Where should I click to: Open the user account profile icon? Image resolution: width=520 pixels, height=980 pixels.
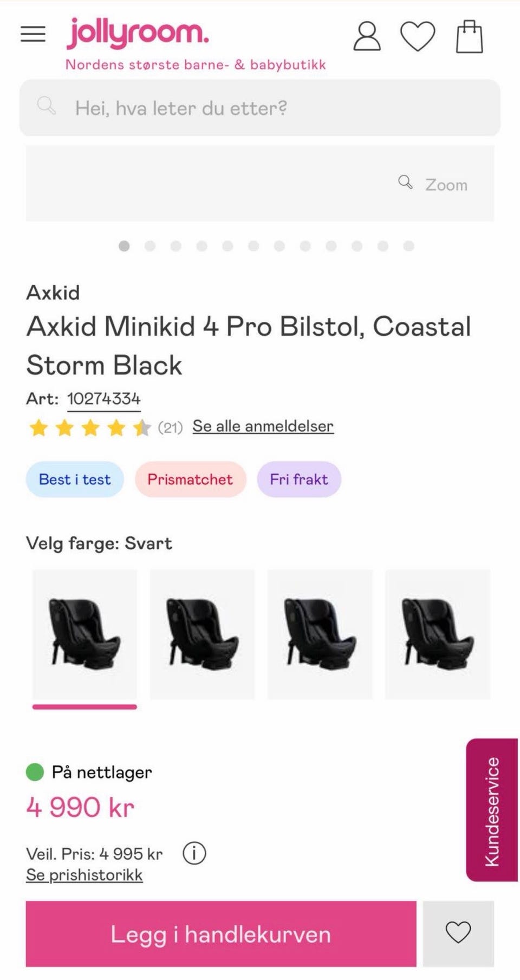(x=367, y=36)
